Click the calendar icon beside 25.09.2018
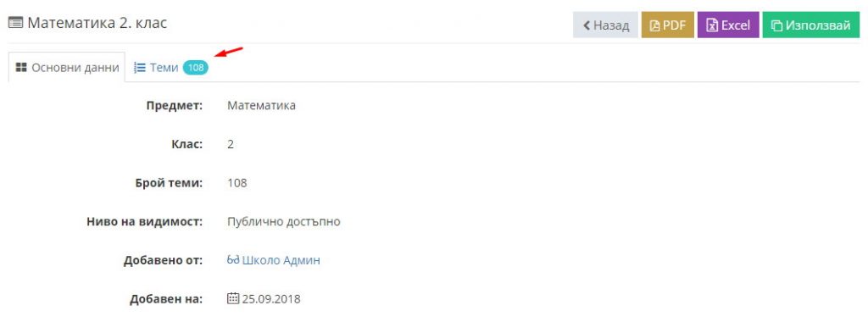868x322 pixels. click(233, 299)
